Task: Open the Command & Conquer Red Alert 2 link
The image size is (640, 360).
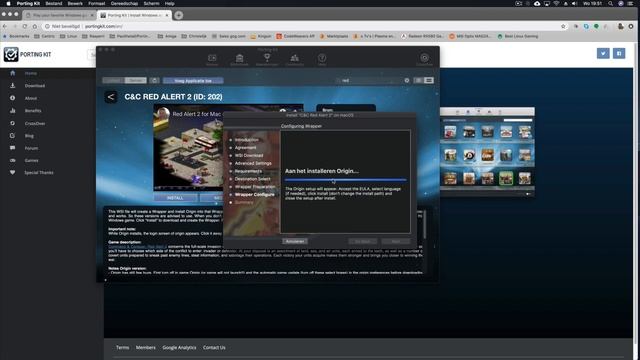Action: pos(138,247)
